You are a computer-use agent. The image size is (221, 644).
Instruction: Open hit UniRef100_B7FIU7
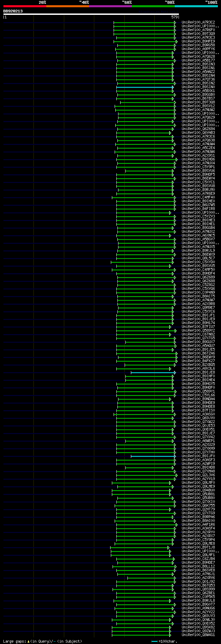[x=198, y=327]
